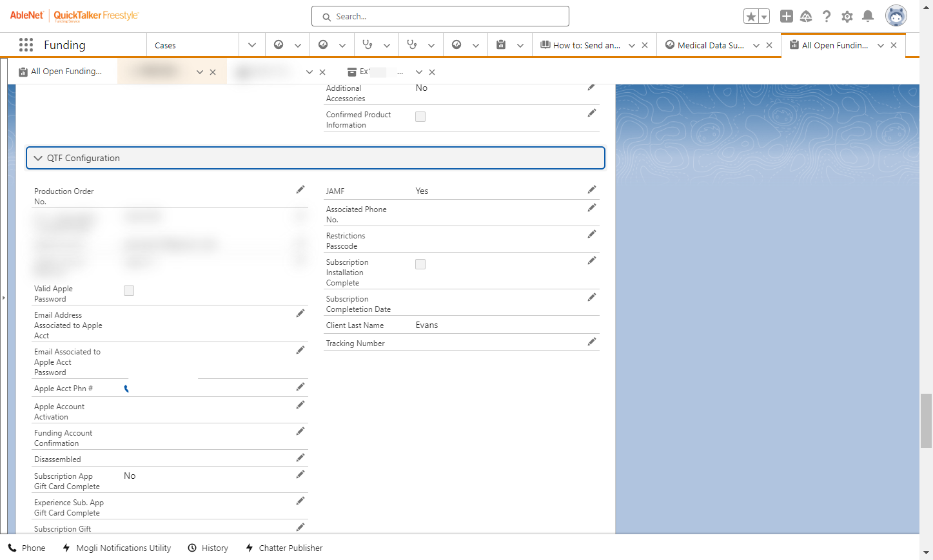Image resolution: width=933 pixels, height=560 pixels.
Task: Open the Setup gear icon
Action: tap(847, 16)
